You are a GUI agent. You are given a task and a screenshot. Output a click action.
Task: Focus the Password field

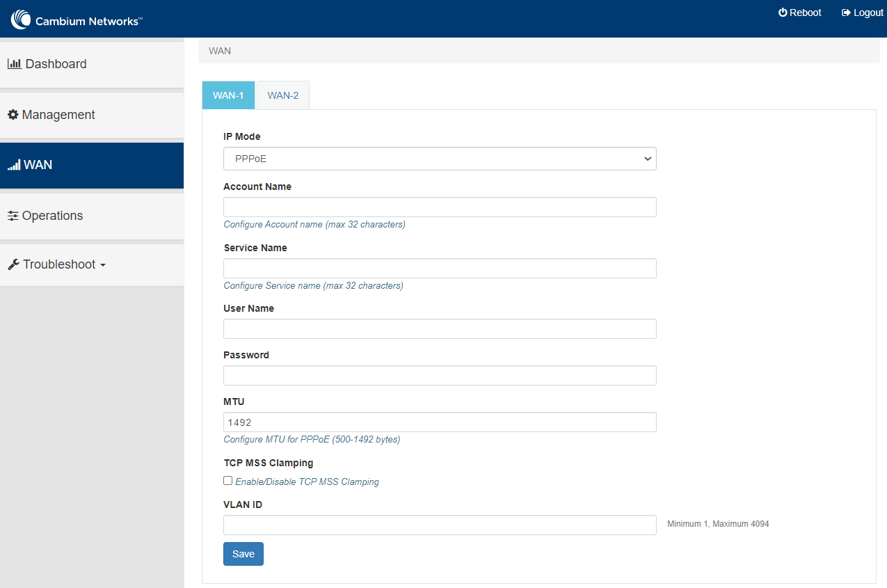point(440,376)
